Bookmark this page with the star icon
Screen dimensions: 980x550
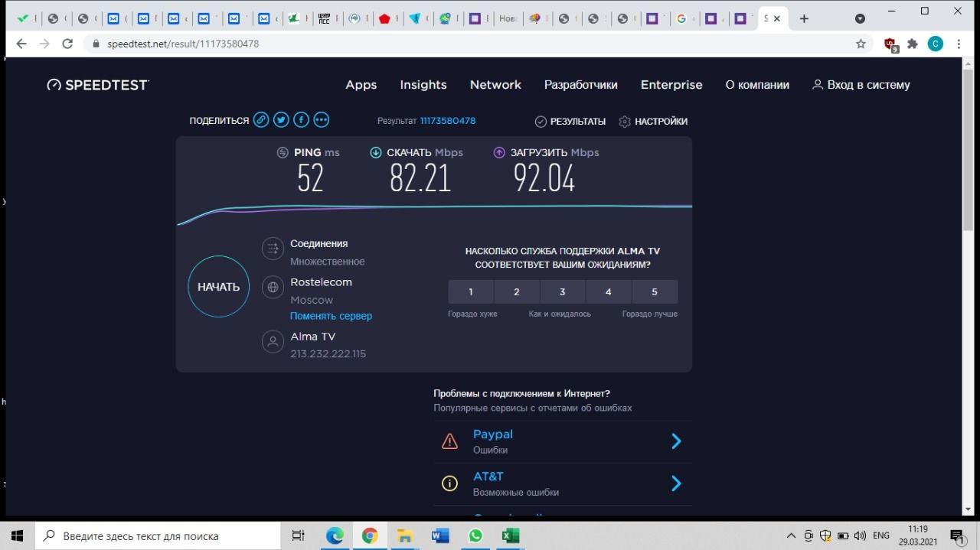coord(861,44)
